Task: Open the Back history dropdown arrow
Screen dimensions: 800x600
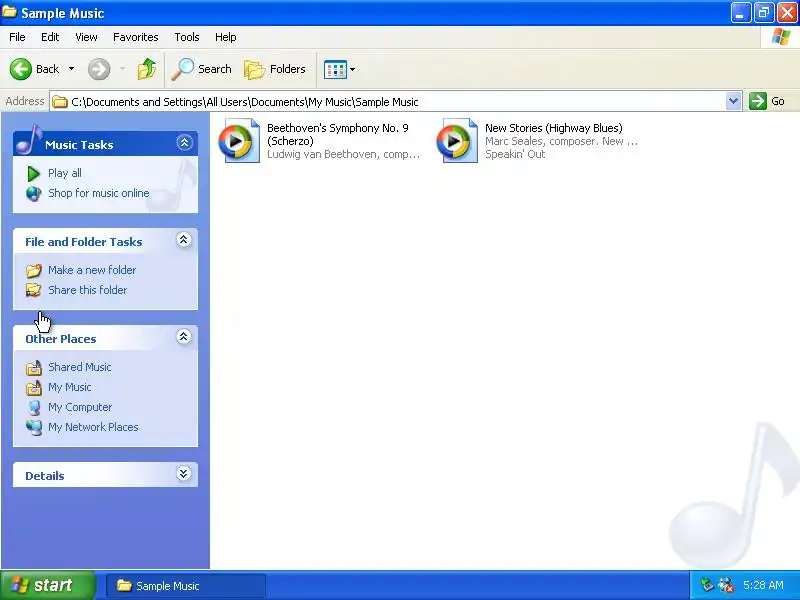Action: [x=71, y=69]
